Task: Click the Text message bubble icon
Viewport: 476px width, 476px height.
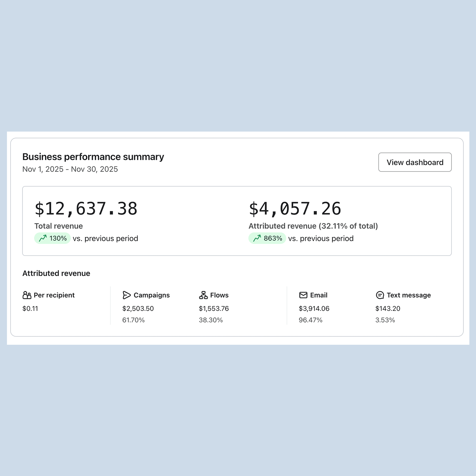Action: pyautogui.click(x=380, y=295)
